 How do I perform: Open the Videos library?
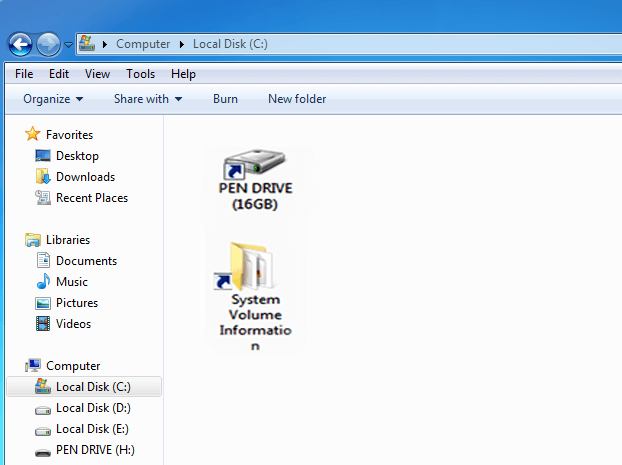73,324
